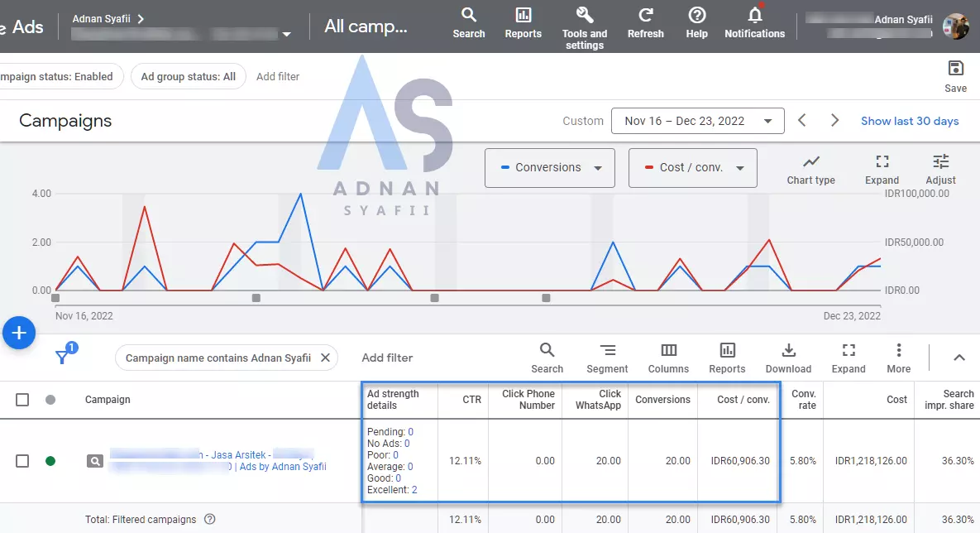
Task: Open the Help icon
Action: 696,22
